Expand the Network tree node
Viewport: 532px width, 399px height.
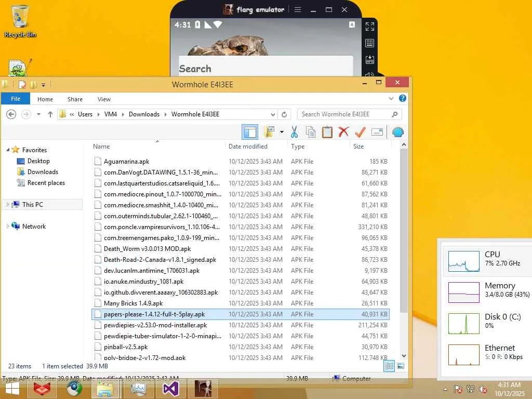[x=8, y=226]
